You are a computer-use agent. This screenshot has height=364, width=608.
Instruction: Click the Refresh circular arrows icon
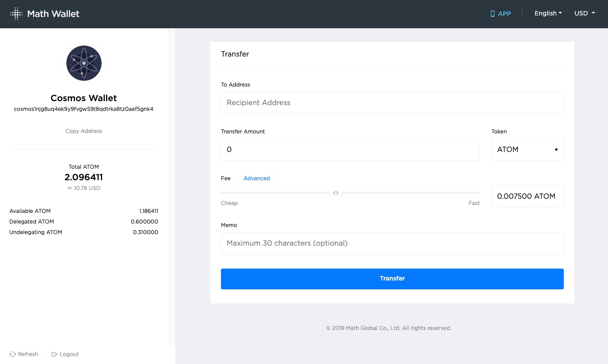point(13,354)
